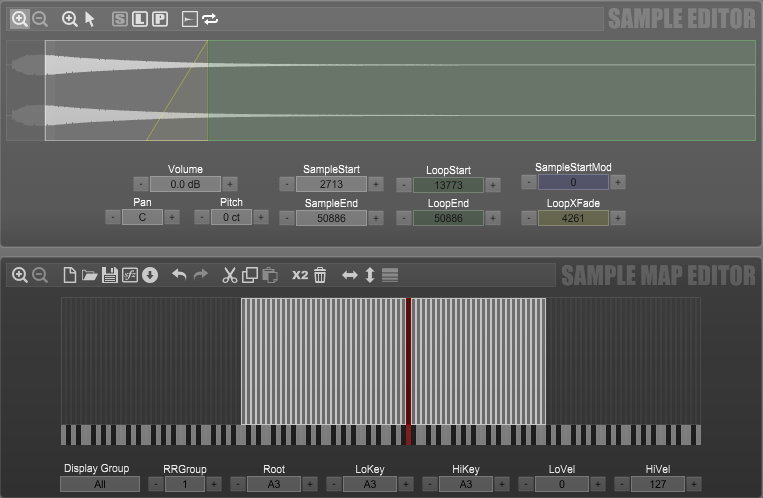
Task: Zoom out the Sample Map Editor
Action: [x=40, y=275]
